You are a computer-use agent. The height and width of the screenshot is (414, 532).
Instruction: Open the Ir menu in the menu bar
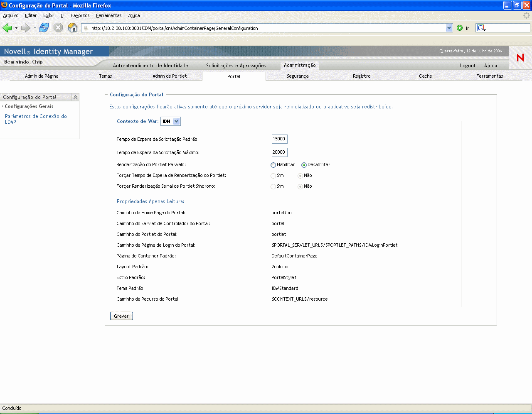[62, 15]
